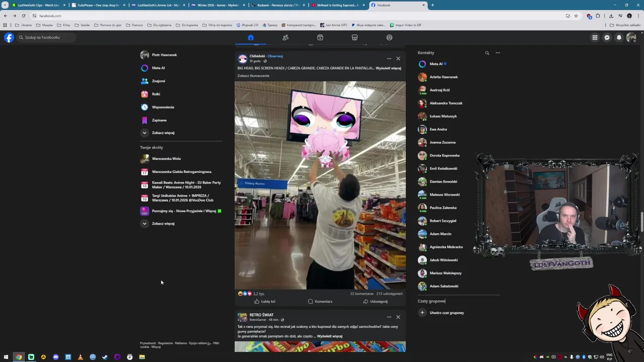Open Windows Start menu button

7,357
